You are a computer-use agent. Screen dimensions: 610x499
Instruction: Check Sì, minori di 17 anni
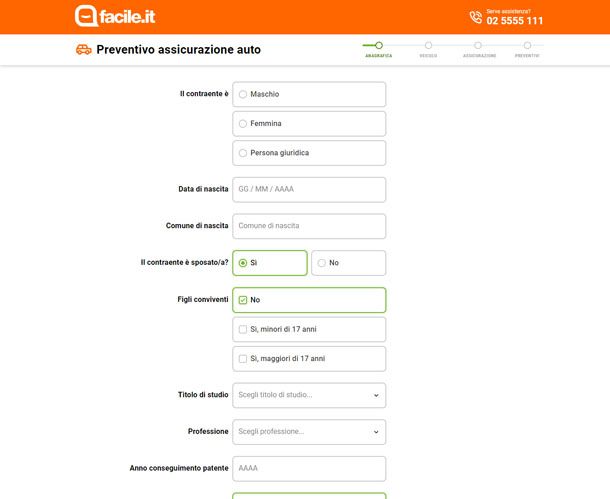[x=243, y=329]
